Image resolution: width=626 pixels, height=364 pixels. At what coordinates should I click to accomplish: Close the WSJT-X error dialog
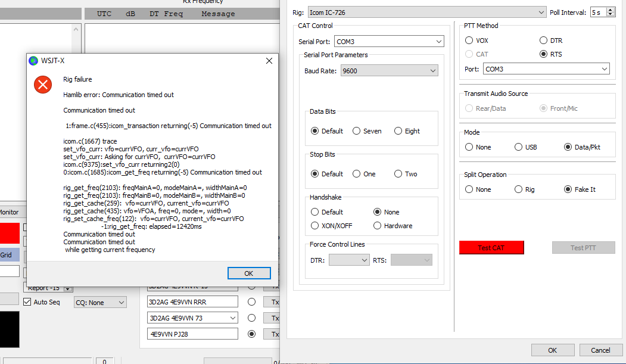[269, 61]
